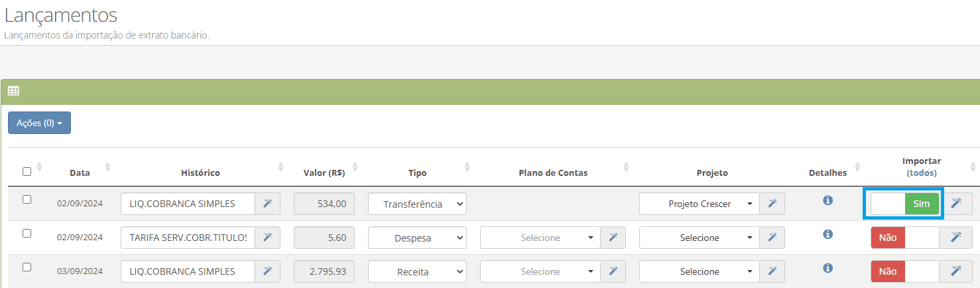
Task: Sort table by Valor (R$) column header
Action: tap(324, 173)
